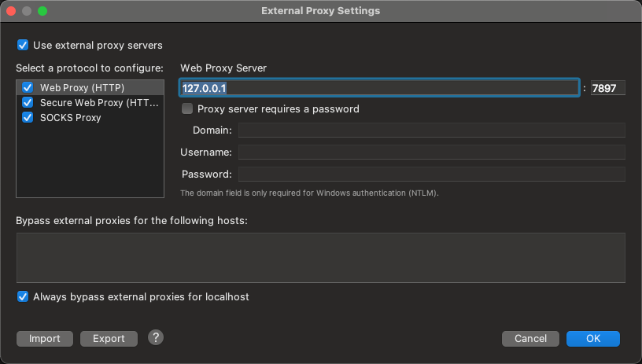Confirm settings with the OK button
The width and height of the screenshot is (642, 364).
coord(593,339)
